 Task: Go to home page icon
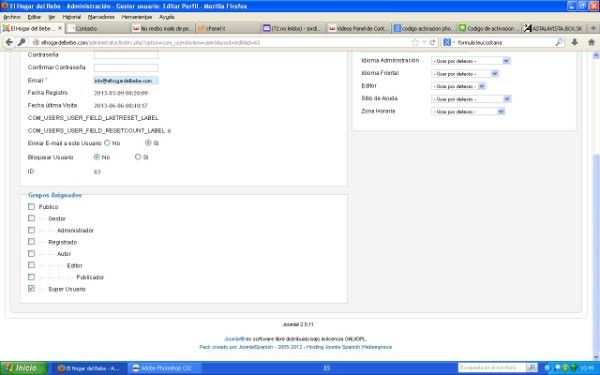[x=591, y=42]
